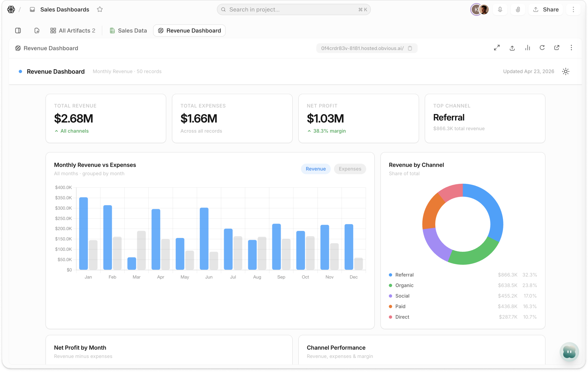Image resolution: width=588 pixels, height=372 pixels.
Task: Toggle the sidebar panel icon
Action: (x=18, y=31)
